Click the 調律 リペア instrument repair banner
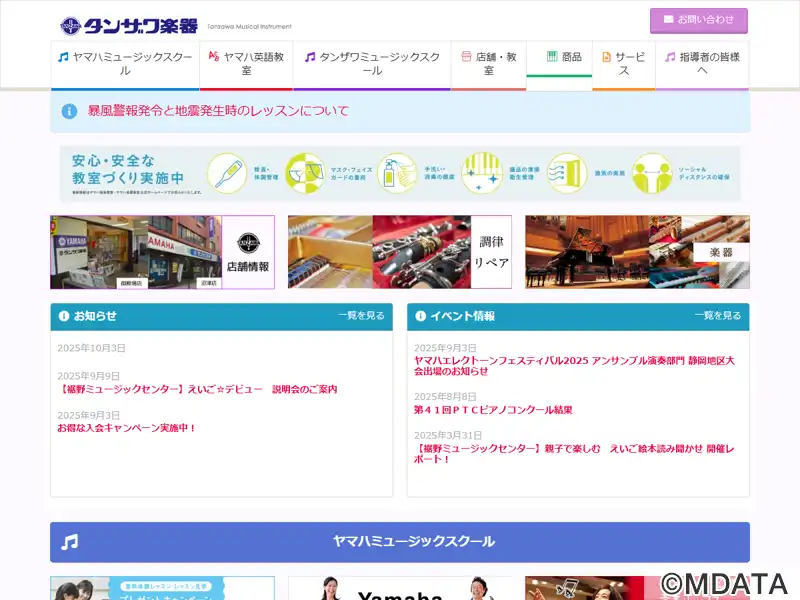Image resolution: width=800 pixels, height=600 pixels. 399,252
